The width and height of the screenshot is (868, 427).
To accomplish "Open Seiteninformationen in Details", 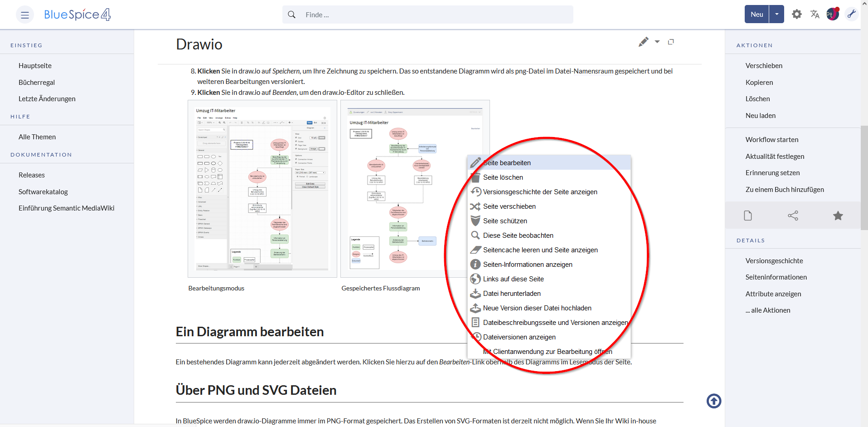I will coord(776,277).
